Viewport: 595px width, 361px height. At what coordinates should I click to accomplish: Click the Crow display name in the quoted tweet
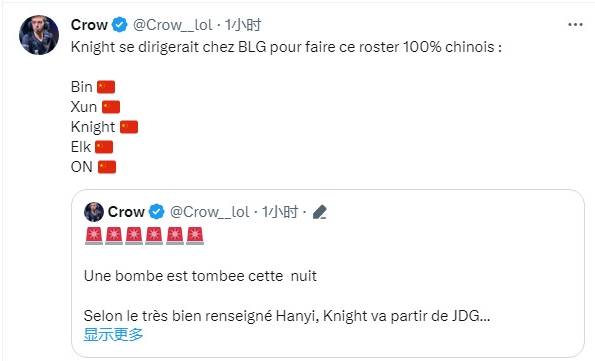126,212
